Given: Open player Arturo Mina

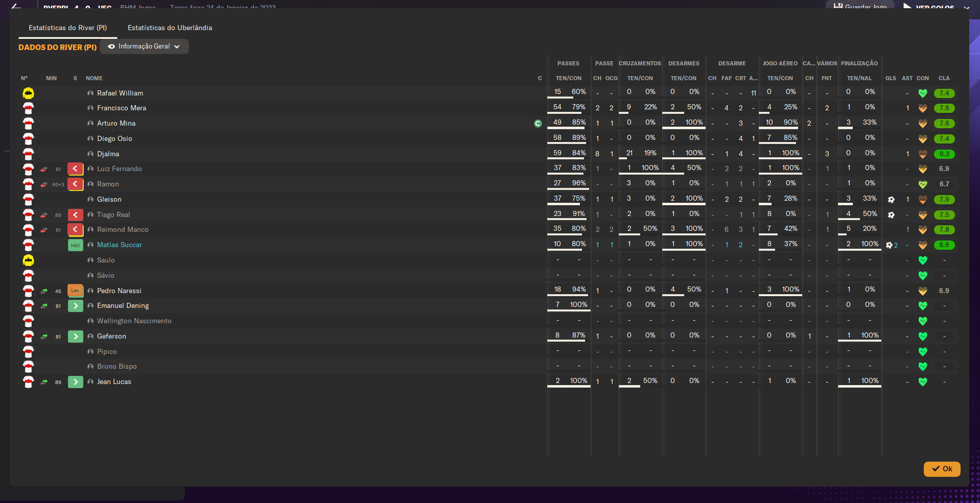Looking at the screenshot, I should tap(116, 123).
